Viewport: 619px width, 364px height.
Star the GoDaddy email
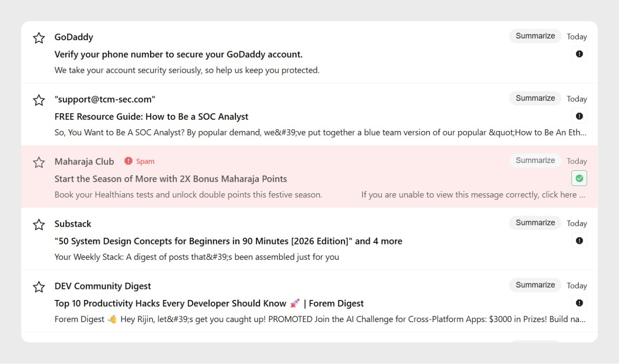coord(38,38)
